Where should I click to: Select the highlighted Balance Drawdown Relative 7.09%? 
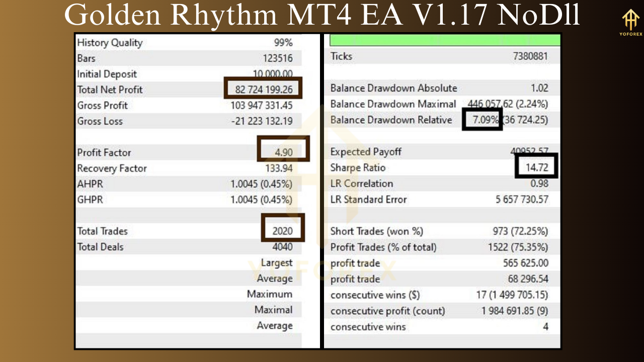(481, 120)
